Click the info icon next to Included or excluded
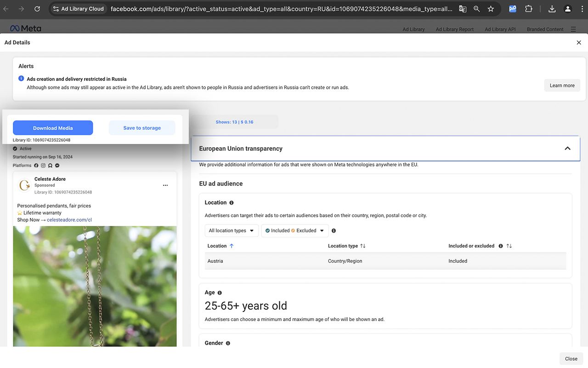Viewport: 588px width, 368px height. 501,246
